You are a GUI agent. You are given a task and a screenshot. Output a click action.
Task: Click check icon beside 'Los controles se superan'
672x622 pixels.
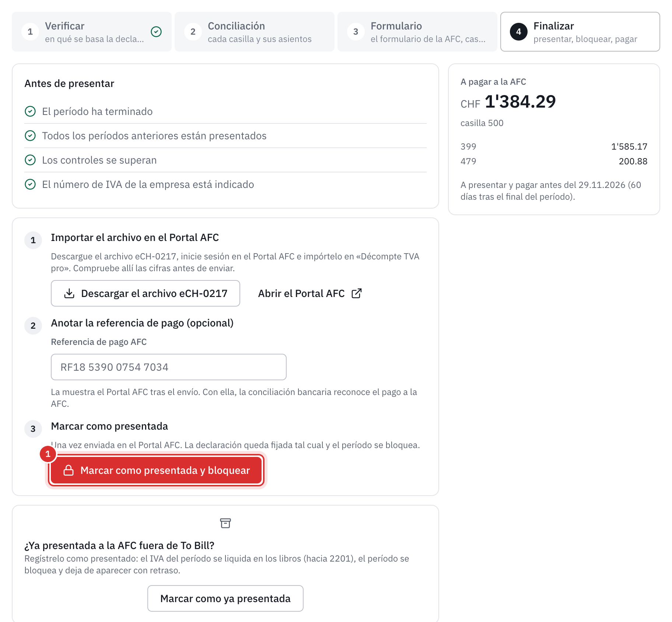click(30, 160)
